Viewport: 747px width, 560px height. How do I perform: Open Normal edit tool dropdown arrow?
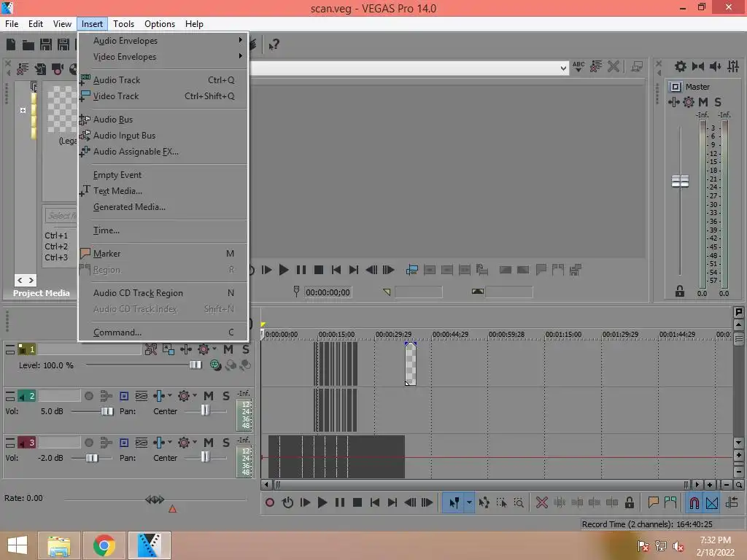469,502
